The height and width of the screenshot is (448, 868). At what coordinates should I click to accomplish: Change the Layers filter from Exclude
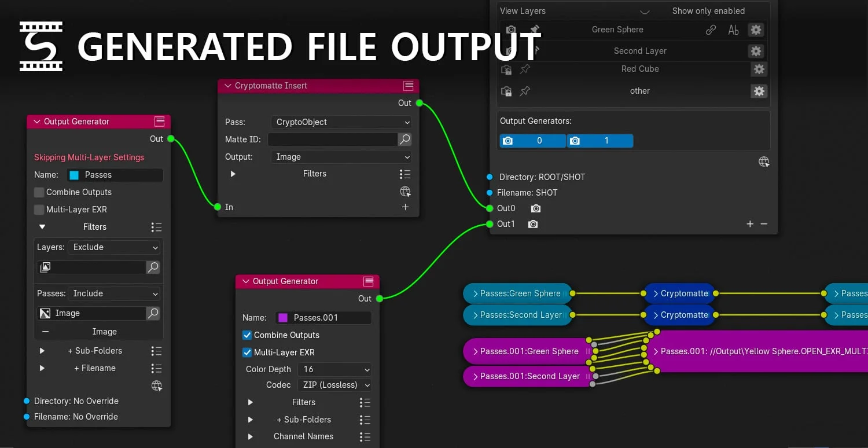114,247
